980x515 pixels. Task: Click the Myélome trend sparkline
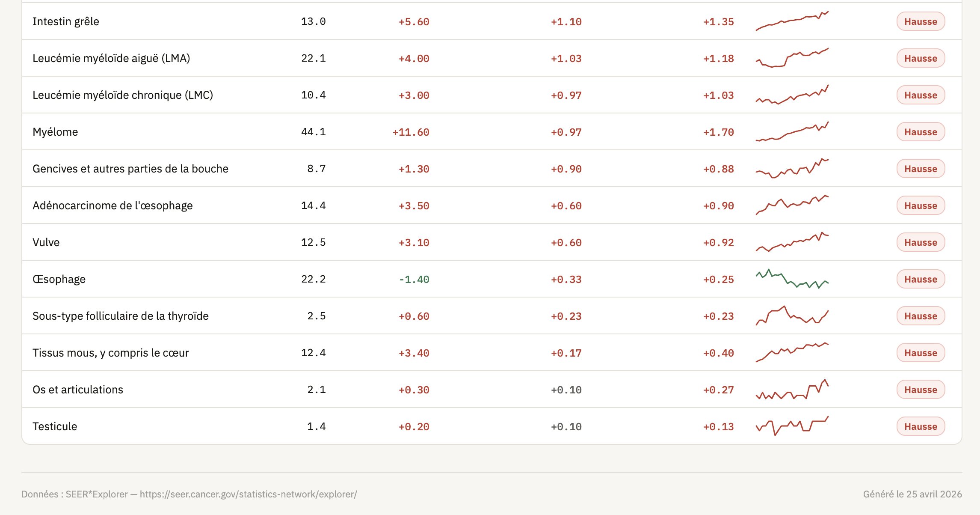[792, 132]
